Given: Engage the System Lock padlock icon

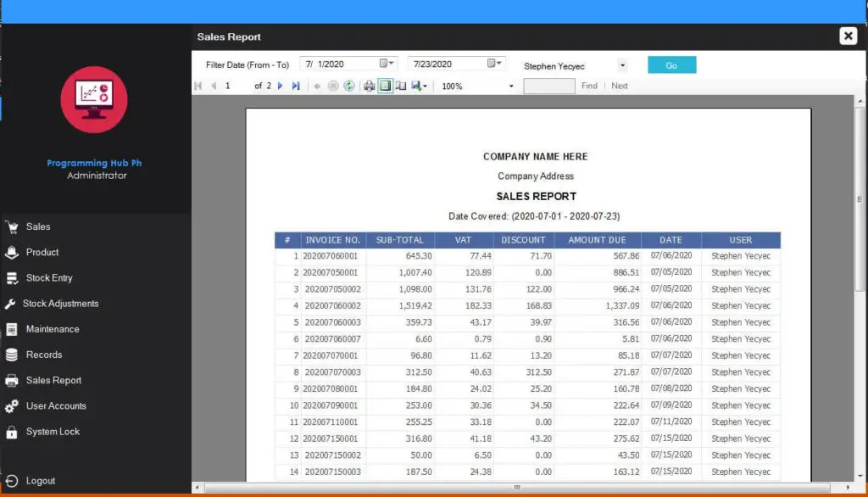Looking at the screenshot, I should pos(14,432).
